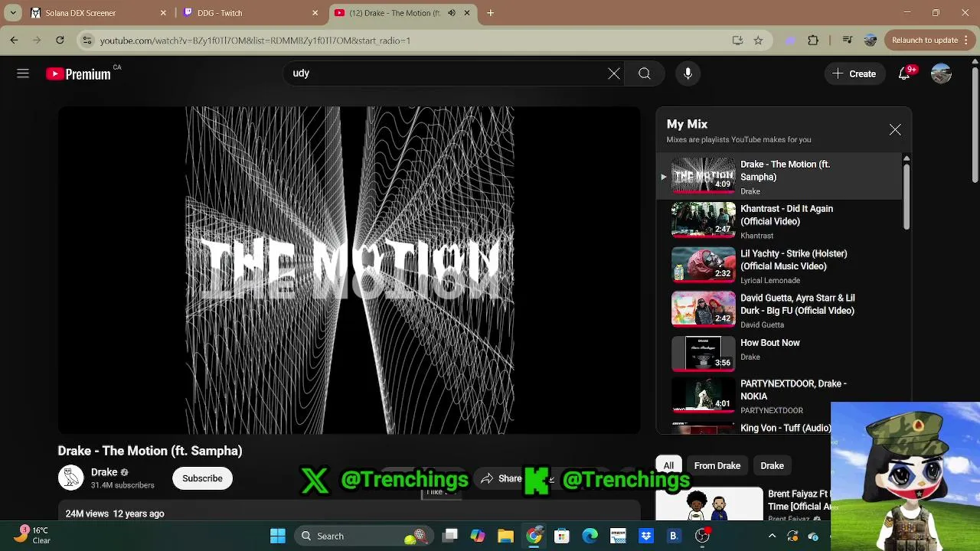Open the media controls toolbar icon
980x551 pixels.
848,40
